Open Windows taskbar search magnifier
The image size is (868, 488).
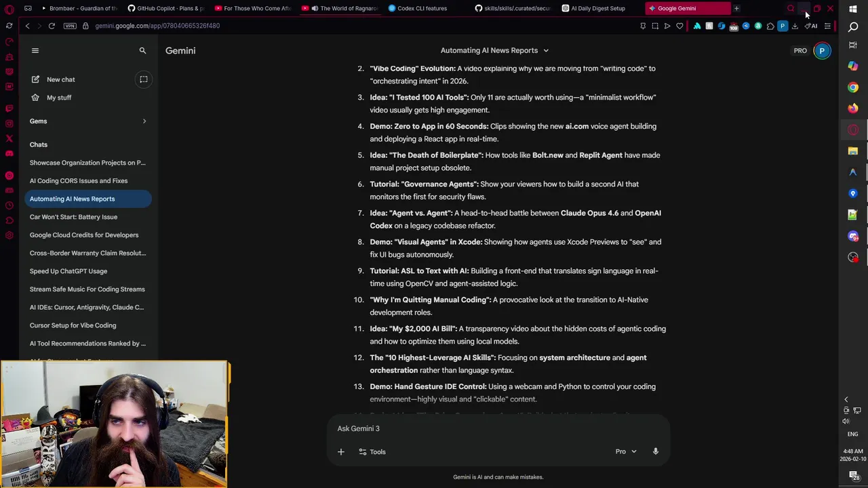[x=853, y=26]
